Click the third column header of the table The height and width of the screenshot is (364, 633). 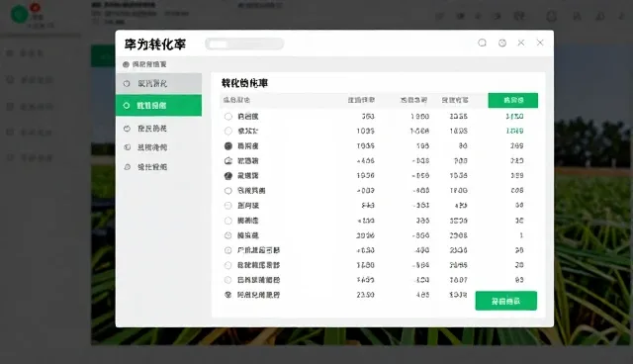pyautogui.click(x=413, y=100)
